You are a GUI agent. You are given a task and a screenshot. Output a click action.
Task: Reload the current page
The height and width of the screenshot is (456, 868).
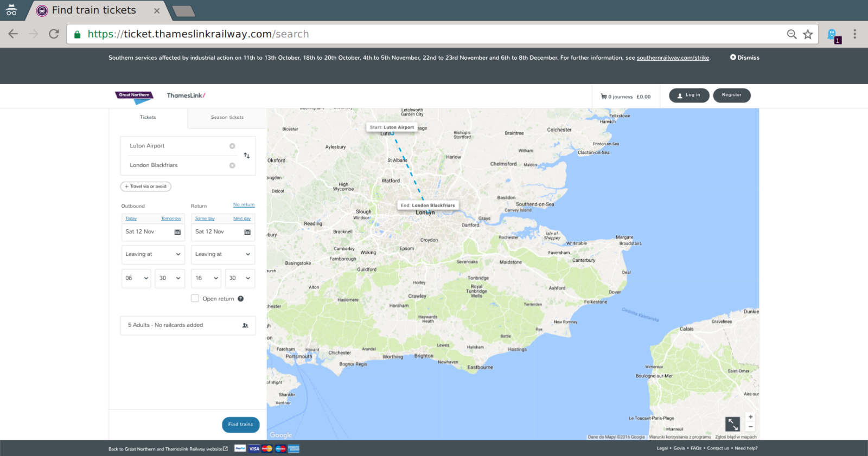pyautogui.click(x=54, y=34)
